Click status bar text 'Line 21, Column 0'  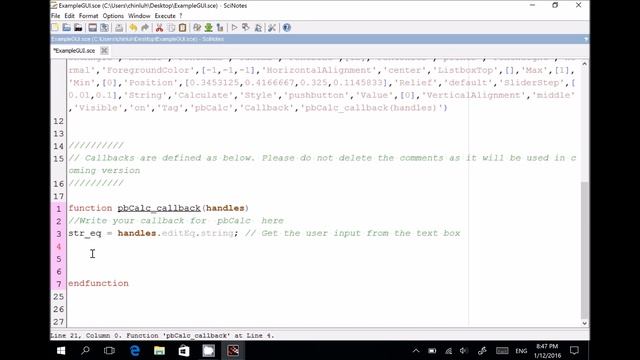[x=86, y=336]
